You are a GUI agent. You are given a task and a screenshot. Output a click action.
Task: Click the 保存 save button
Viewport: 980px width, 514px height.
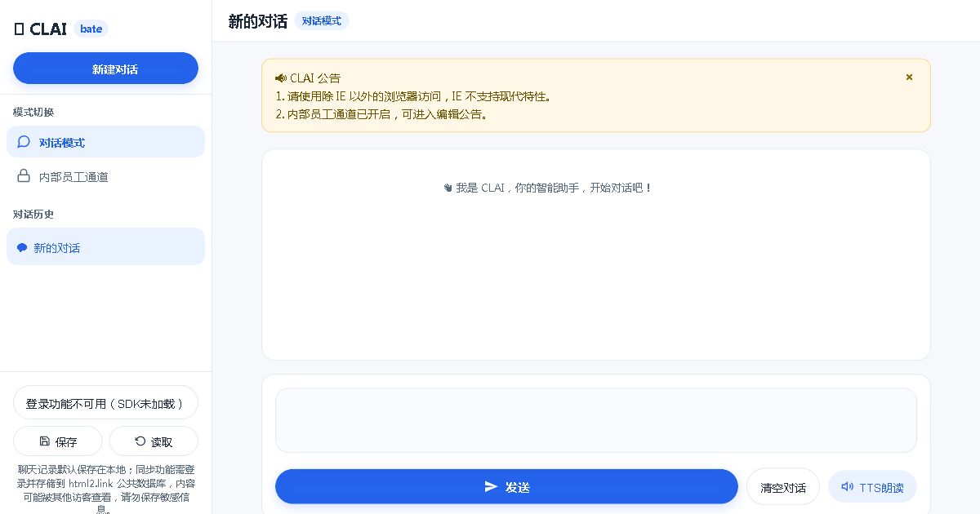pos(57,441)
